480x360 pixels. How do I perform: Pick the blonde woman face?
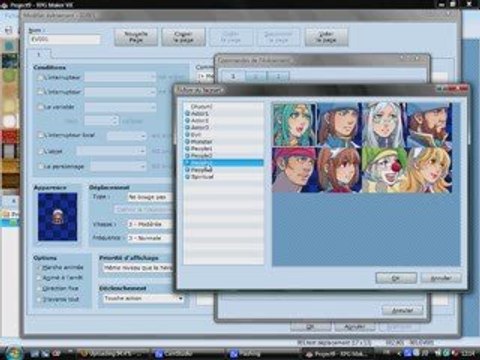click(429, 170)
